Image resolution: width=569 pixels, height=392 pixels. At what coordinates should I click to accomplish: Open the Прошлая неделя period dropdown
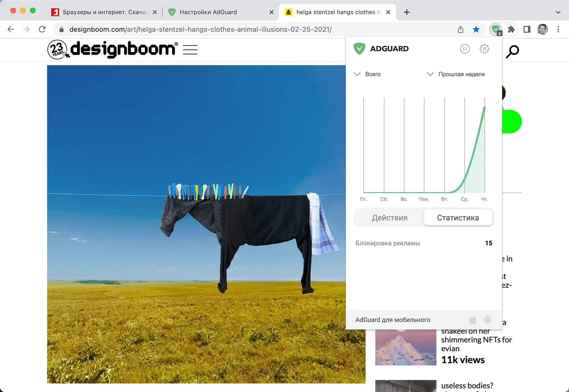point(456,74)
